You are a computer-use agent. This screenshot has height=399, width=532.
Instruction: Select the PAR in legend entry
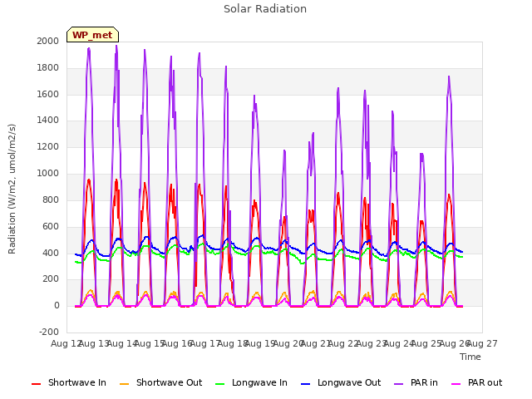[416, 383]
